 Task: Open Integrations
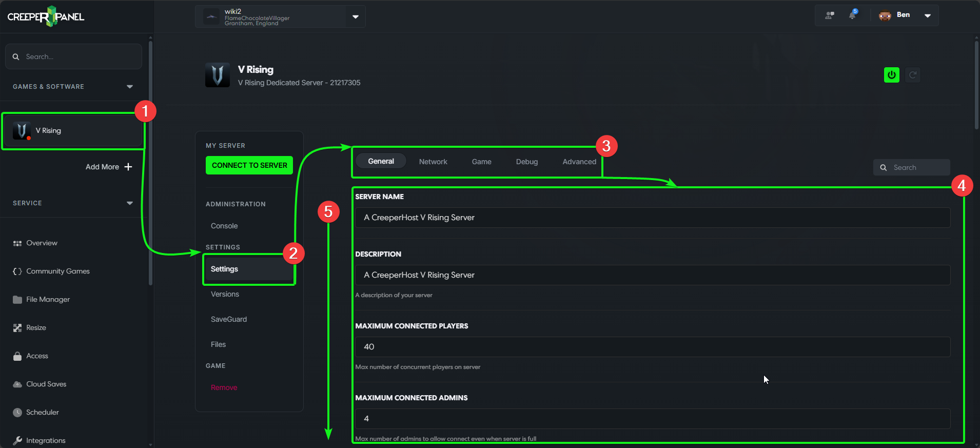[46, 441]
